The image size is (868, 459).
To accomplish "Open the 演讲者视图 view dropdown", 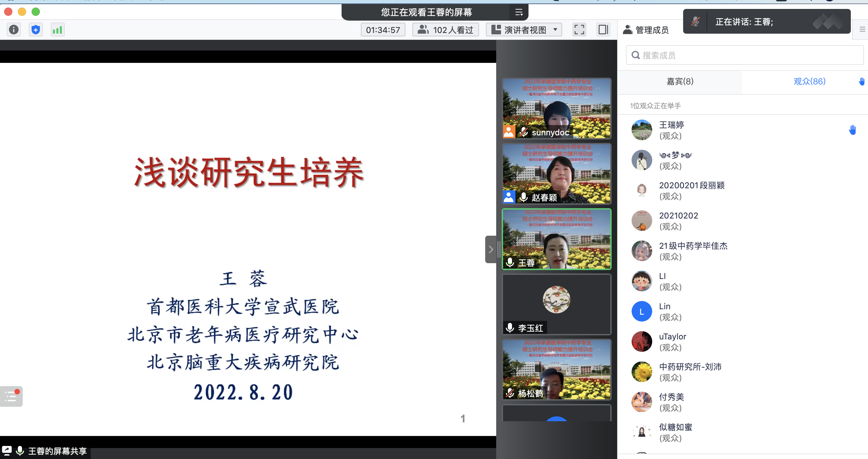I will click(x=524, y=30).
